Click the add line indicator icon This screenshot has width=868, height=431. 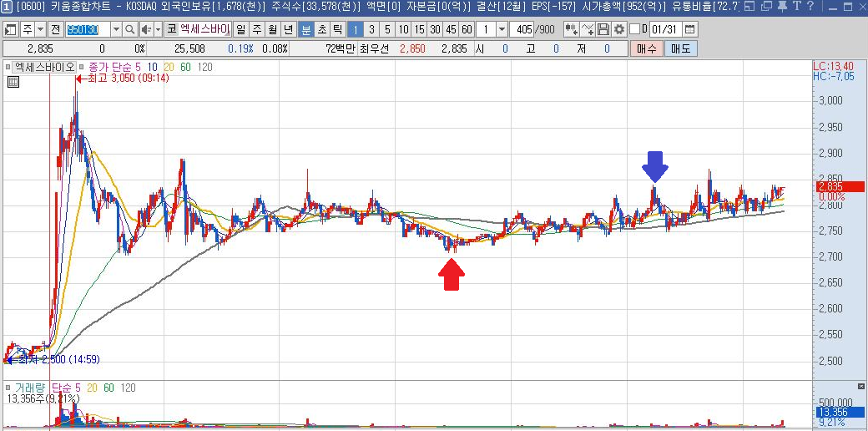(x=588, y=29)
